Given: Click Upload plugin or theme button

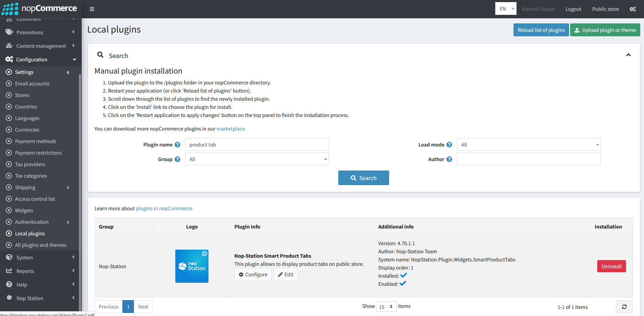Looking at the screenshot, I should point(605,30).
